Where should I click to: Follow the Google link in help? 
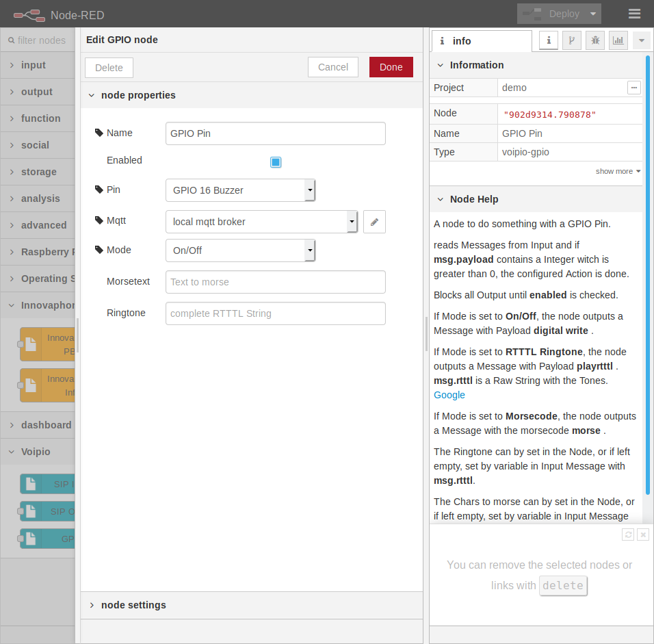point(449,395)
